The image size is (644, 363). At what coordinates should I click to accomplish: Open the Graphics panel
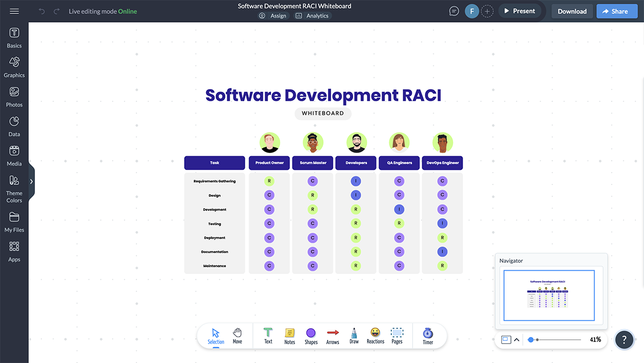[14, 67]
